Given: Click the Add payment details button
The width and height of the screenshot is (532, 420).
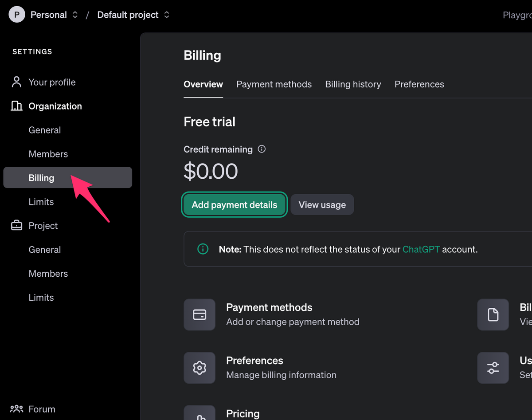Looking at the screenshot, I should 234,205.
